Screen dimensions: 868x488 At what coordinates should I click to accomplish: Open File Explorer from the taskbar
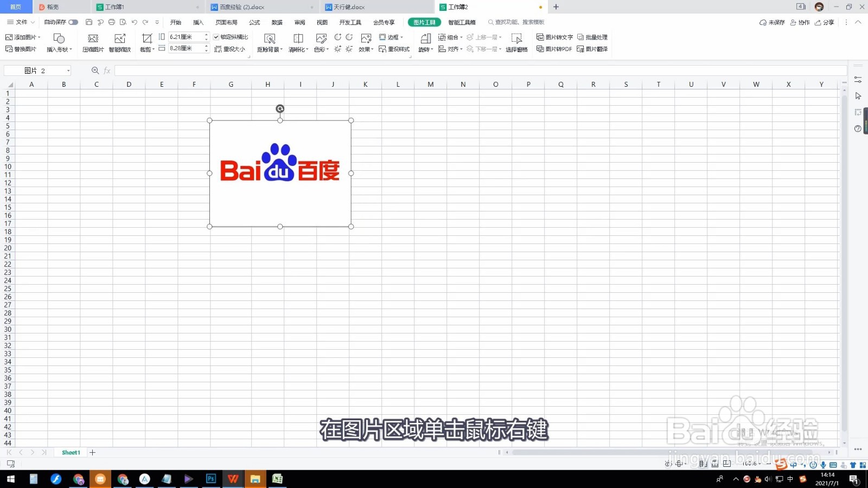(255, 479)
